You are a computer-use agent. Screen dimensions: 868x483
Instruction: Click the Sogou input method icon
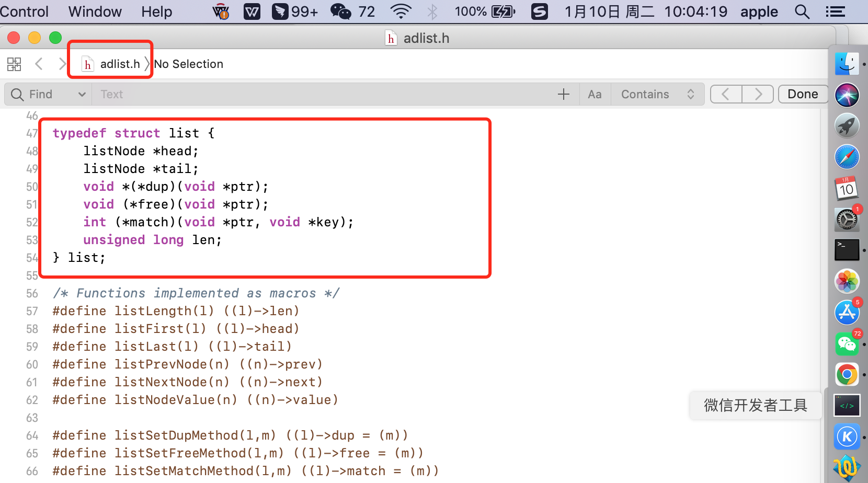pyautogui.click(x=540, y=11)
